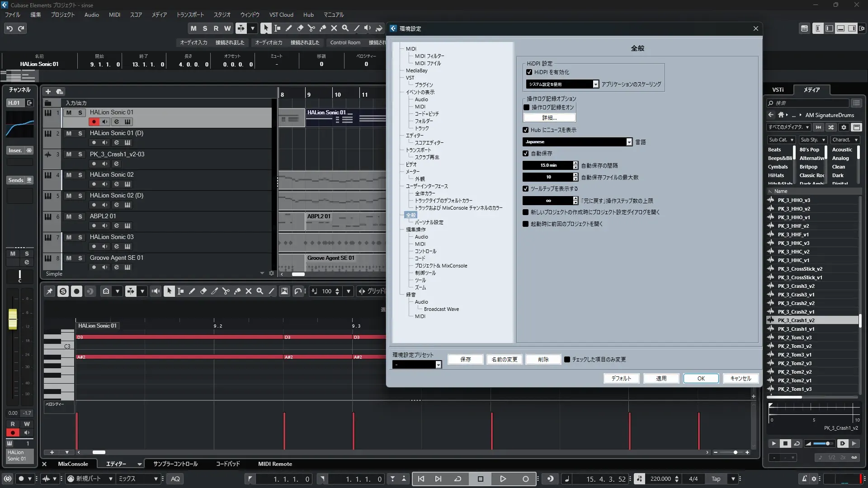Adjust the media preview volume slider
Screen dimensions: 868x488
pos(827,444)
